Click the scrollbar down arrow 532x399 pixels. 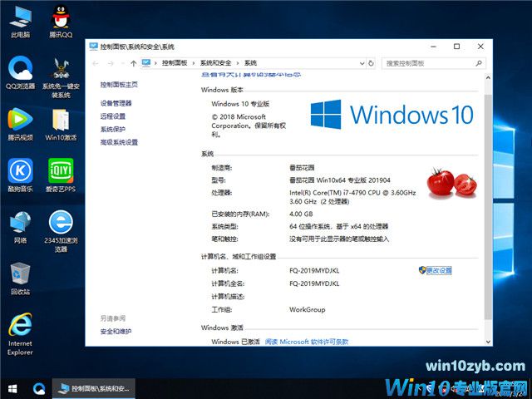coord(488,342)
